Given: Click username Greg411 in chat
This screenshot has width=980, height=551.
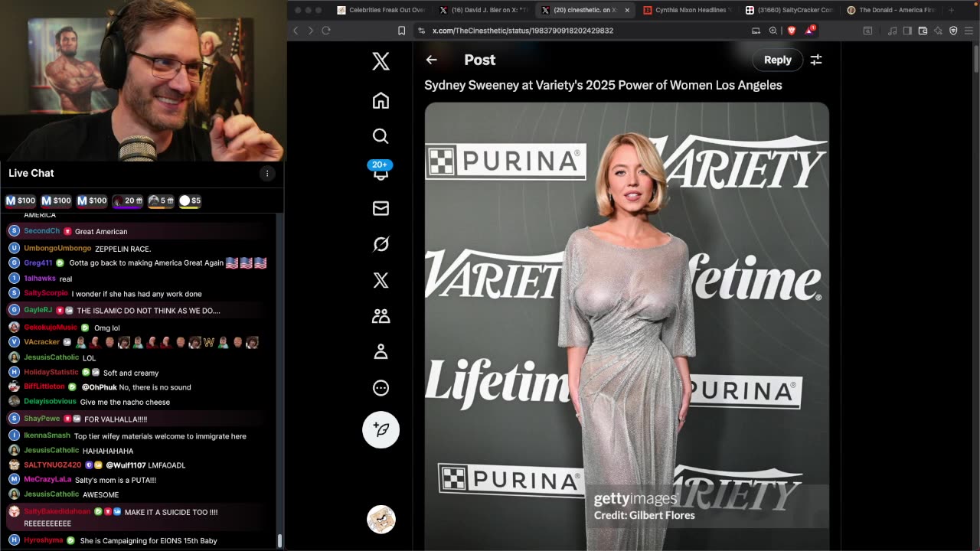Looking at the screenshot, I should (x=38, y=263).
